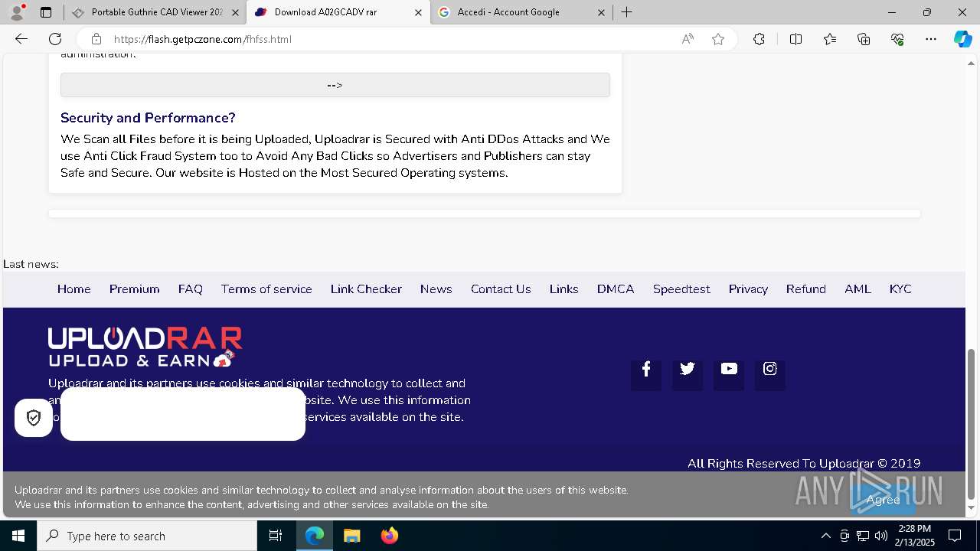This screenshot has height=551, width=980.
Task: Click the white popup box near shield
Action: [x=183, y=414]
